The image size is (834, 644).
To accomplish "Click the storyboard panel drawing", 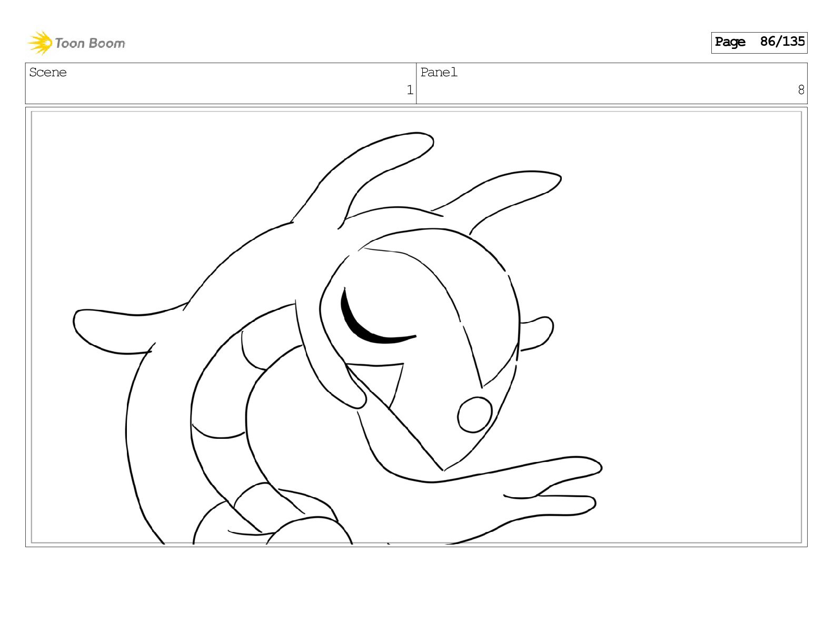I will click(x=416, y=327).
